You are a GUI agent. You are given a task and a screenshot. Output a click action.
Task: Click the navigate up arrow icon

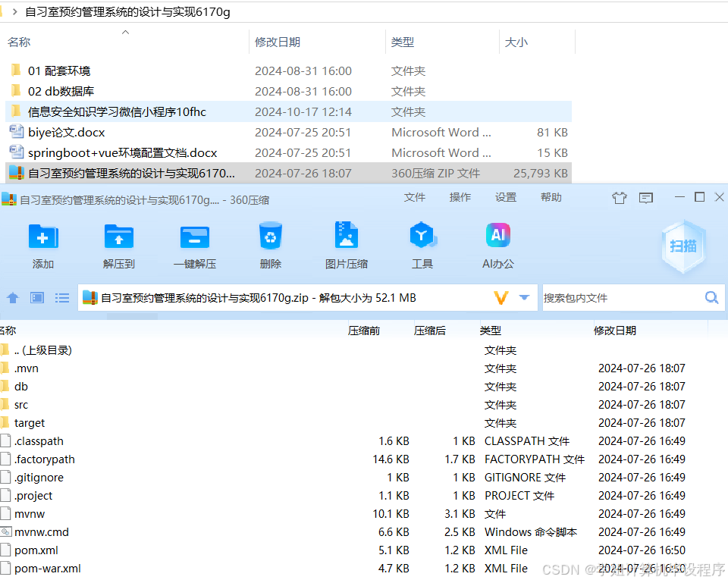click(x=13, y=298)
